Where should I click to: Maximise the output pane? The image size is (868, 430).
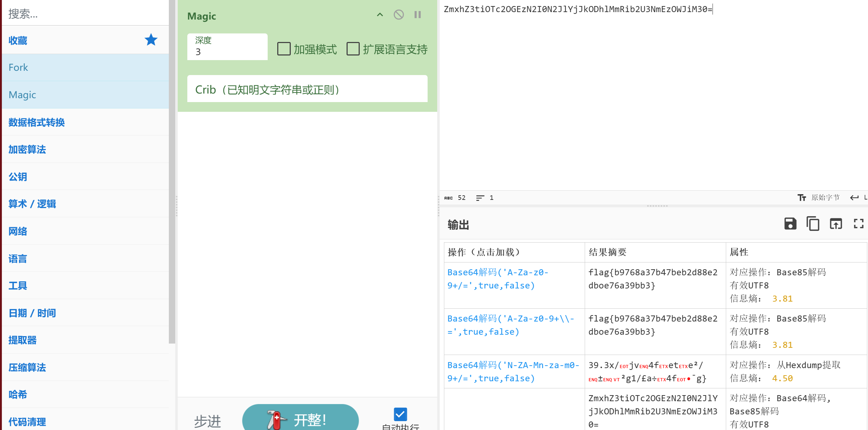[858, 224]
